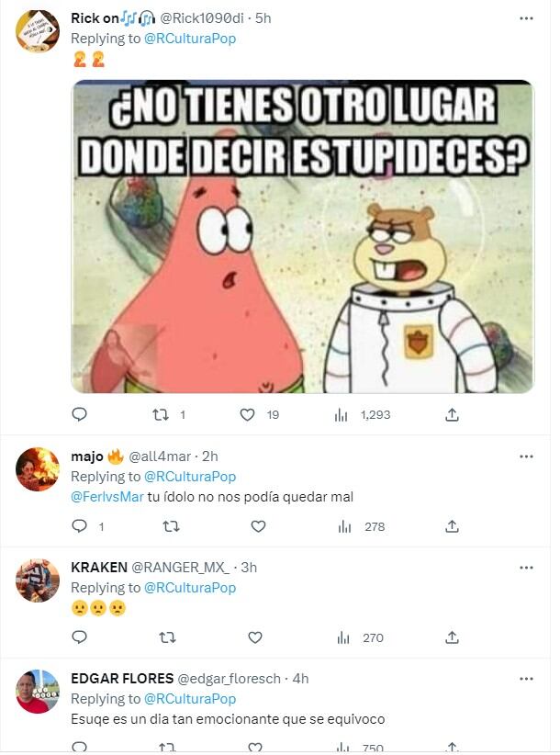560x755 pixels.
Task: Share Rick on's meme tweet
Action: click(452, 414)
